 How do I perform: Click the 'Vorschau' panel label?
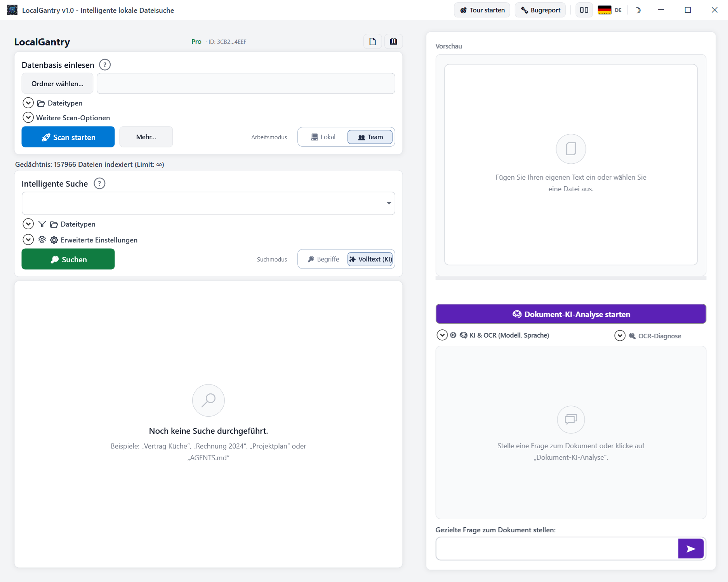(x=449, y=46)
